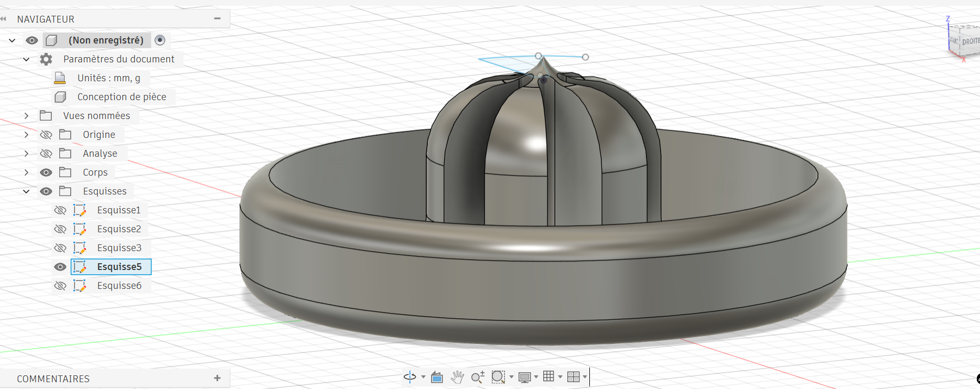Open the Orbit tool dropdown arrow

tap(423, 377)
